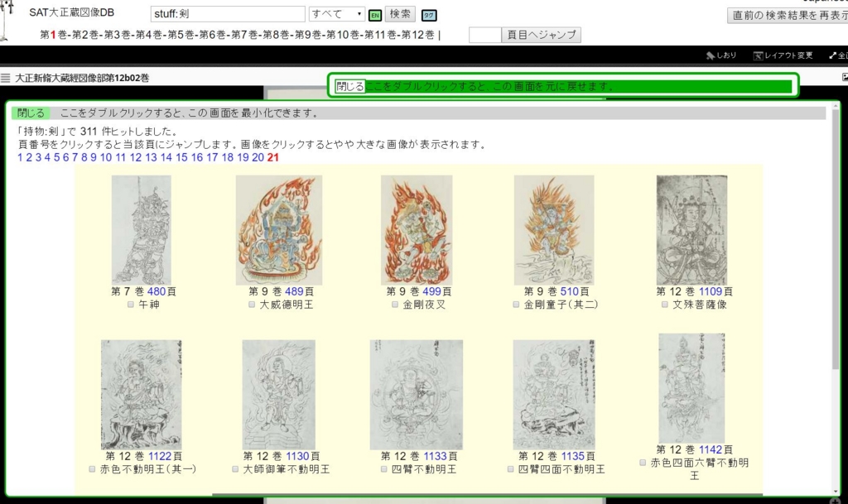Go to volume 第3巻

coord(118,35)
